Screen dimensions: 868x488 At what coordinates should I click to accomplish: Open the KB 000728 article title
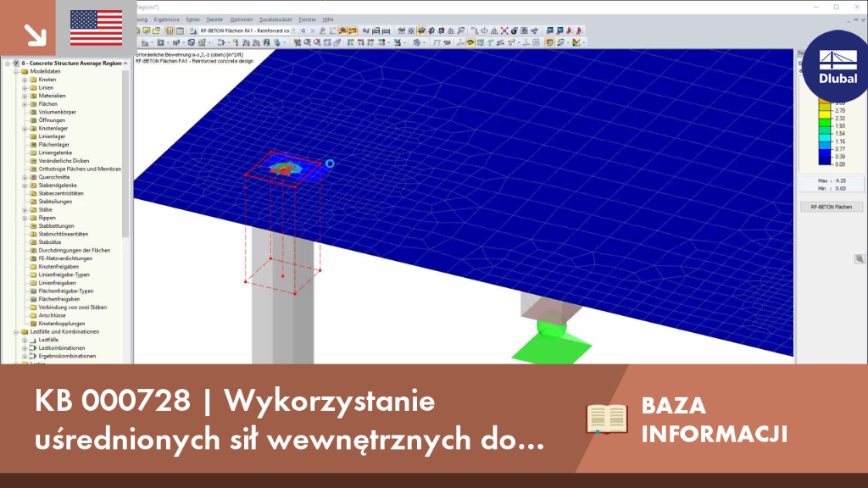tap(290, 419)
